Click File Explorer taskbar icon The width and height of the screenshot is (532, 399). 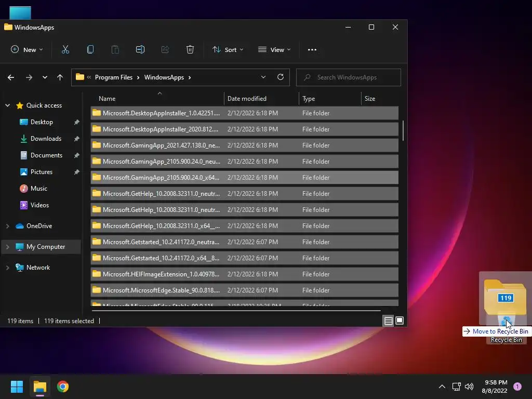click(x=39, y=387)
